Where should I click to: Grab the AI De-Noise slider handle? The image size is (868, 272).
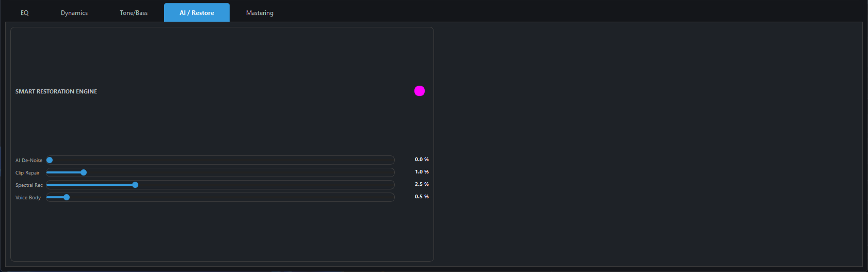tap(50, 160)
